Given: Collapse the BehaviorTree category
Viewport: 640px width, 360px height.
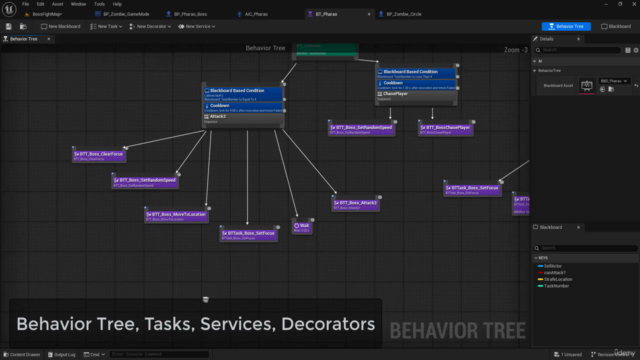Looking at the screenshot, I should [x=535, y=71].
